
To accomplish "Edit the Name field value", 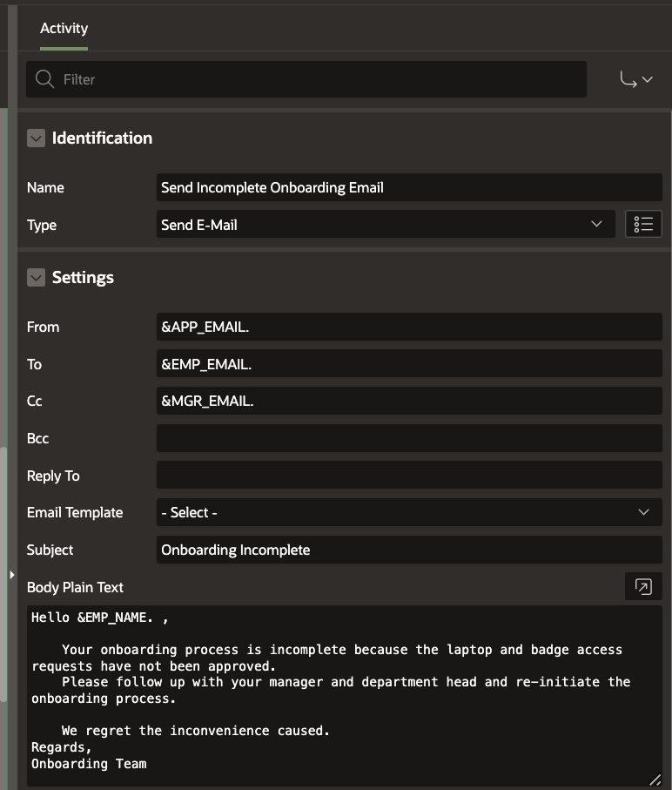I will point(408,187).
